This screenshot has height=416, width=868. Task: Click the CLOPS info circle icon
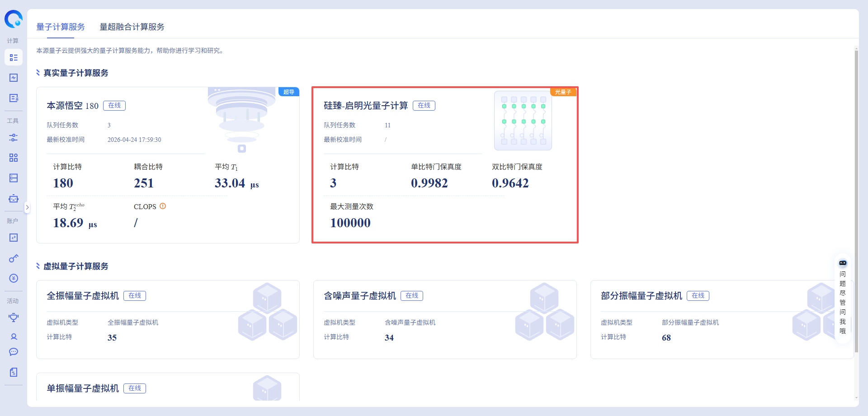pyautogui.click(x=163, y=206)
